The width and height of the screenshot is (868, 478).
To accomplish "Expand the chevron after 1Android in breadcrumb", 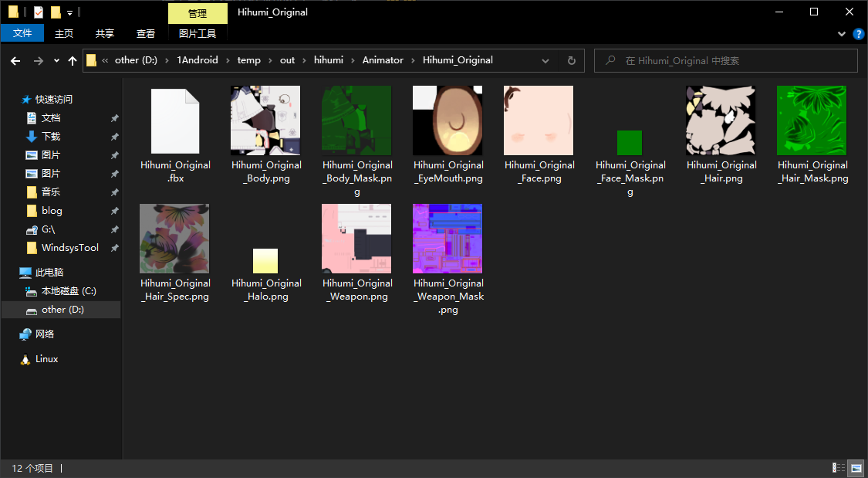I will pyautogui.click(x=228, y=60).
